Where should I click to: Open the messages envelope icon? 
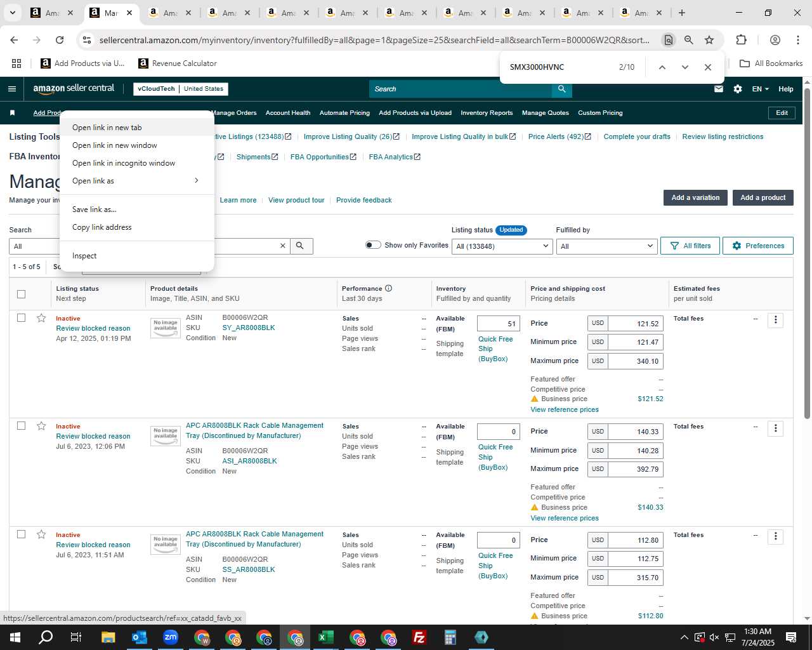[719, 89]
